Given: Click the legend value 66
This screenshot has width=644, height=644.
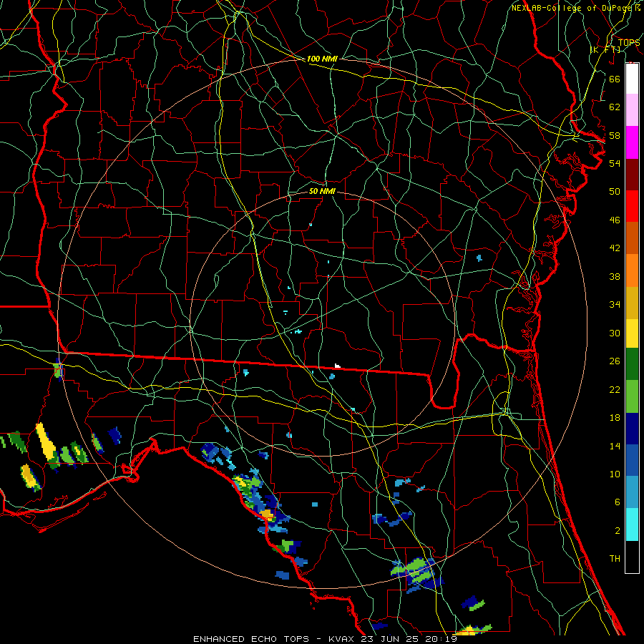Looking at the screenshot, I should point(615,79).
